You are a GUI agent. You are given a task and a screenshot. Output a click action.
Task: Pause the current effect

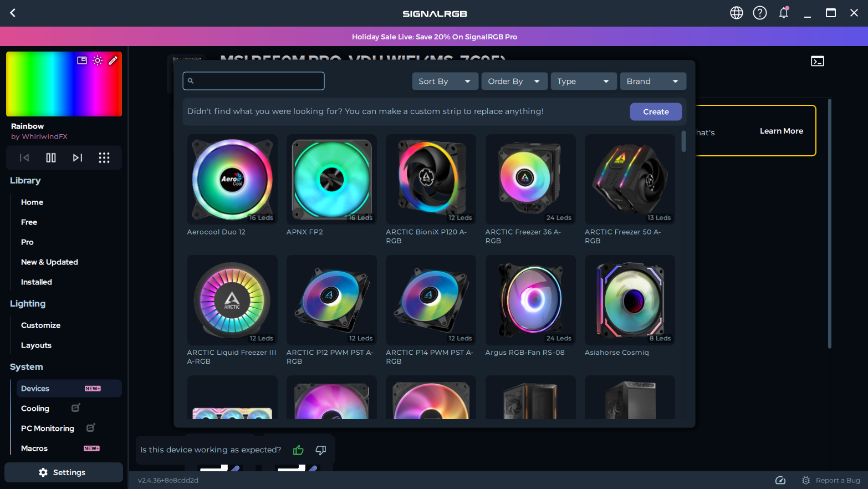51,158
